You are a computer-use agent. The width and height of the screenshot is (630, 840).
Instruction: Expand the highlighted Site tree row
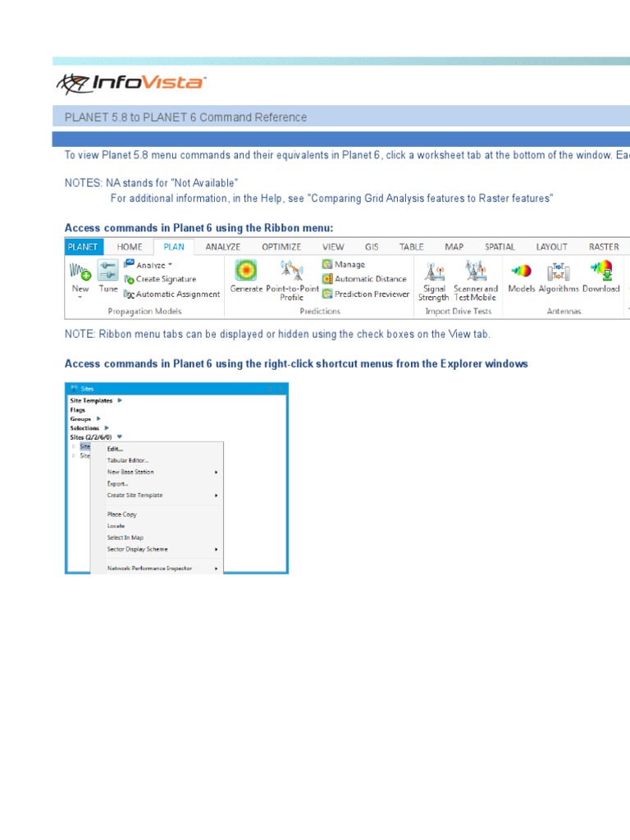74,446
